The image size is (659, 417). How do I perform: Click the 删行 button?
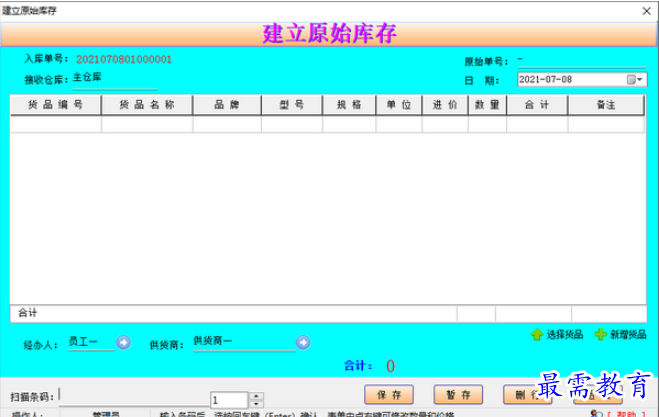coord(527,395)
